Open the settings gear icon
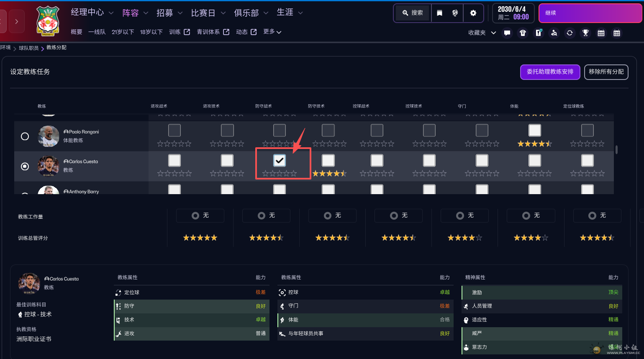This screenshot has width=644, height=359. (473, 13)
